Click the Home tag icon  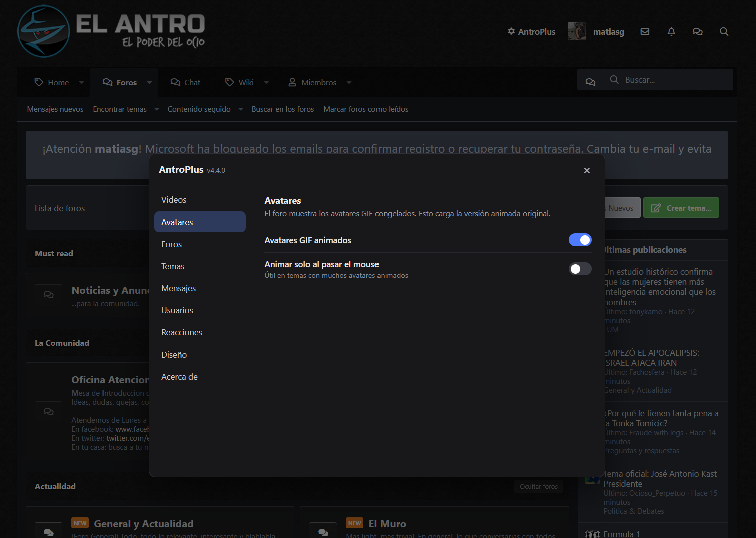[39, 82]
